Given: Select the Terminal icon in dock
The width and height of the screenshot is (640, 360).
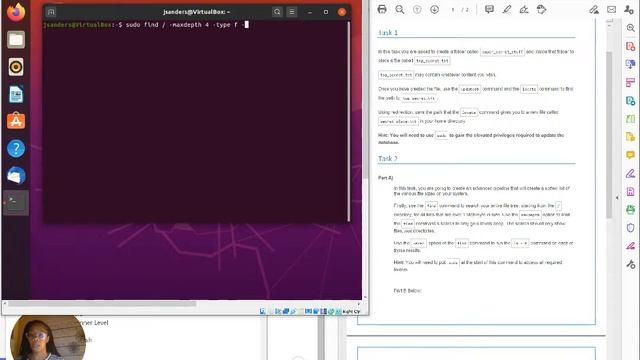Looking at the screenshot, I should [16, 202].
